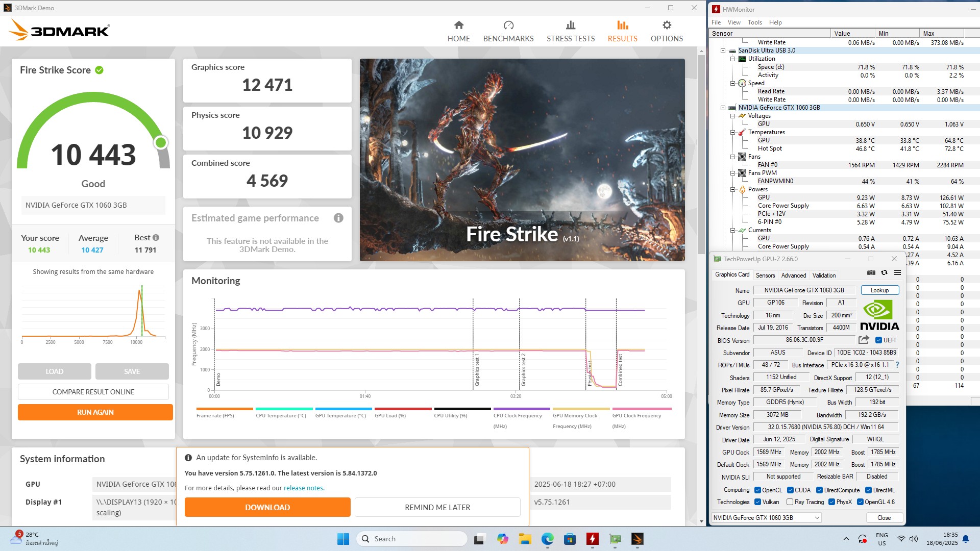Collapse SanDisk Ultra USB 3.0 node in HWMonitor
The height and width of the screenshot is (551, 980).
pyautogui.click(x=723, y=51)
